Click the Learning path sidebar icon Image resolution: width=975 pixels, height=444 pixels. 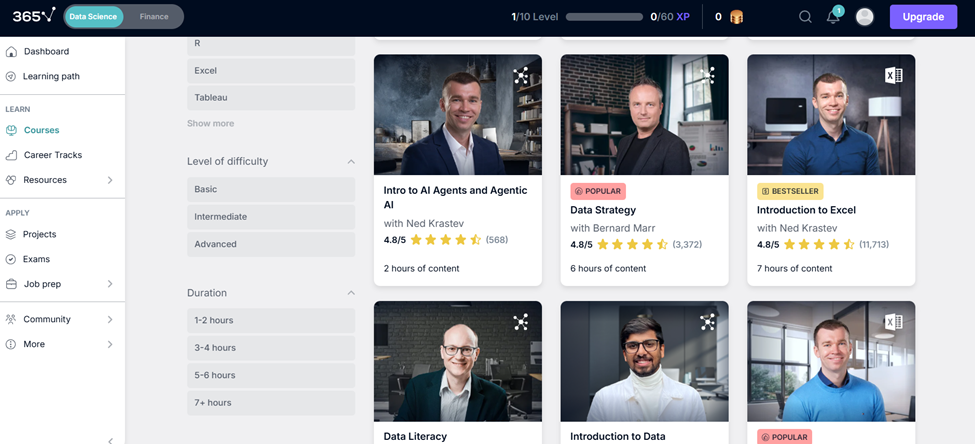click(x=12, y=76)
